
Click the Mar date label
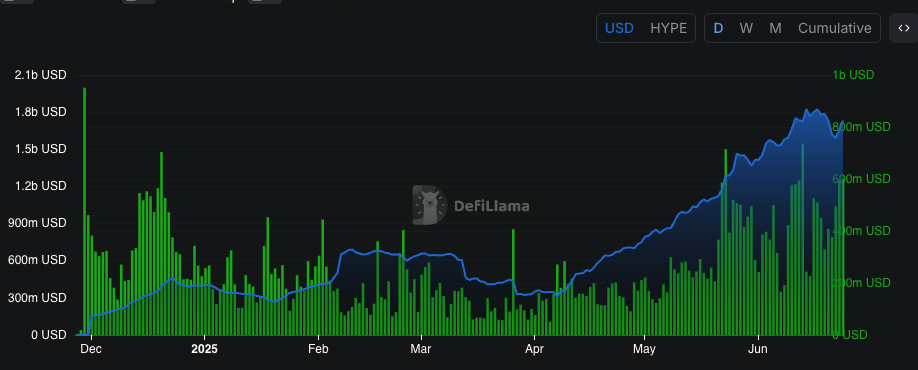click(421, 350)
